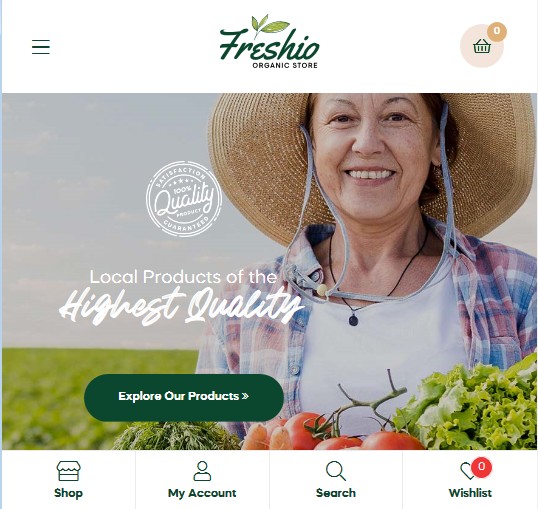Open the Wishlist label
Screen dimensions: 538x509
(470, 493)
